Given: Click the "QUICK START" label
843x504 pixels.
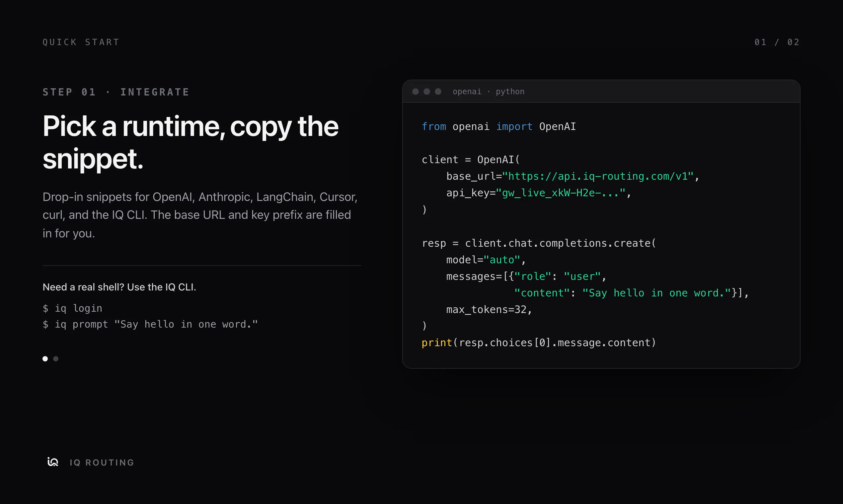Looking at the screenshot, I should pyautogui.click(x=81, y=42).
